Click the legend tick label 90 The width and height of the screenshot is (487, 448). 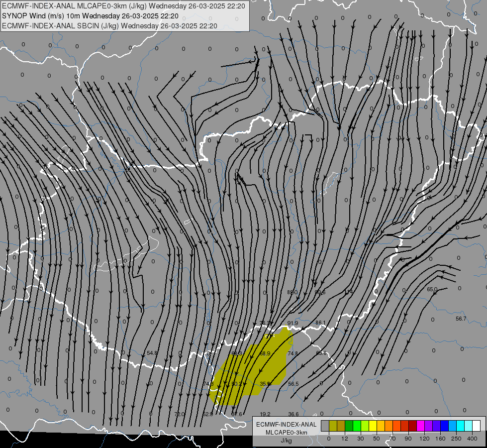click(x=408, y=439)
